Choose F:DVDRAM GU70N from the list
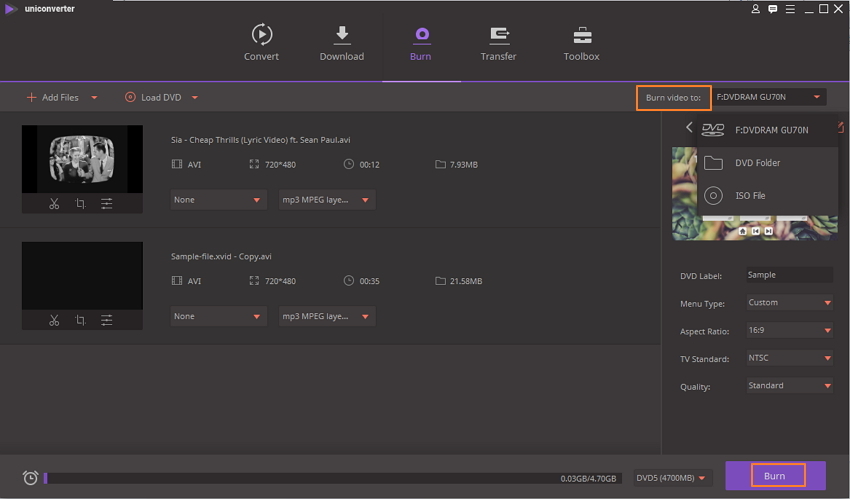The height and width of the screenshot is (499, 850). pos(767,130)
